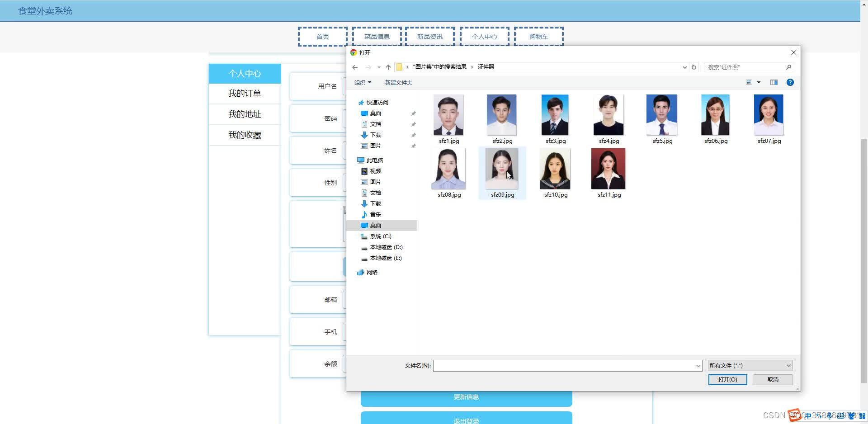Open the 组织 menu
This screenshot has height=424, width=868.
pos(363,82)
